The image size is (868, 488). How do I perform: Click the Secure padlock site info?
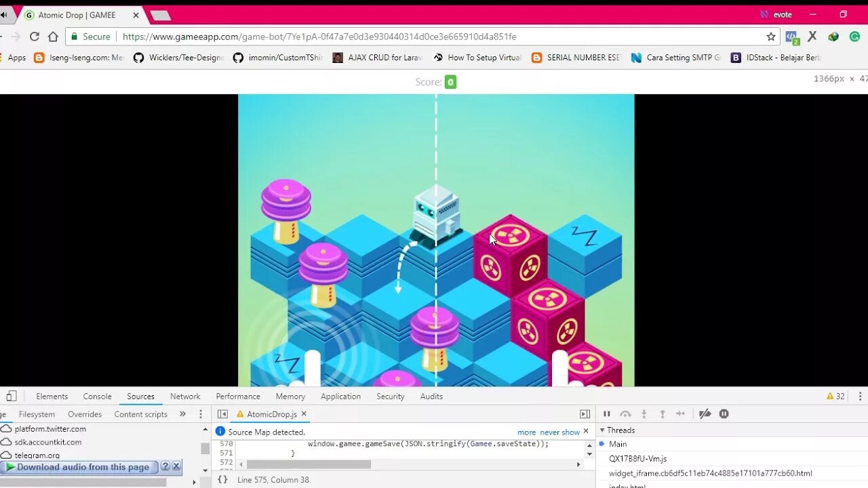(90, 37)
